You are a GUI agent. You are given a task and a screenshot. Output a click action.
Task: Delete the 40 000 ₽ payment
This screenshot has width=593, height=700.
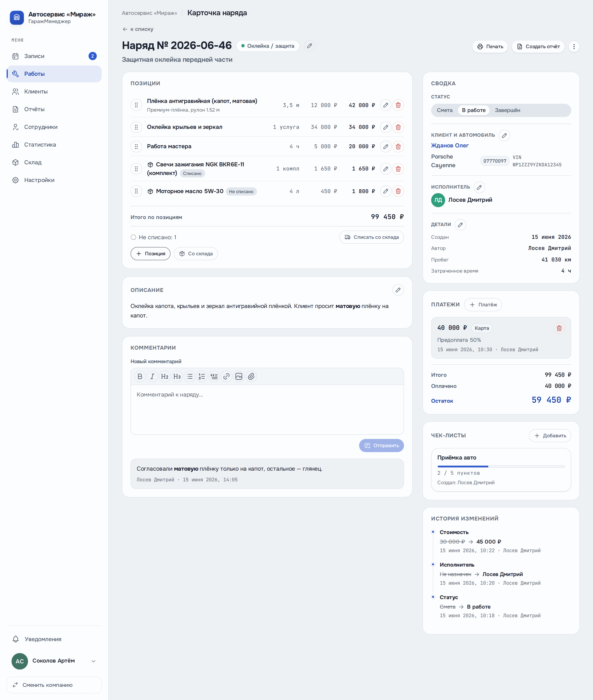tap(559, 328)
